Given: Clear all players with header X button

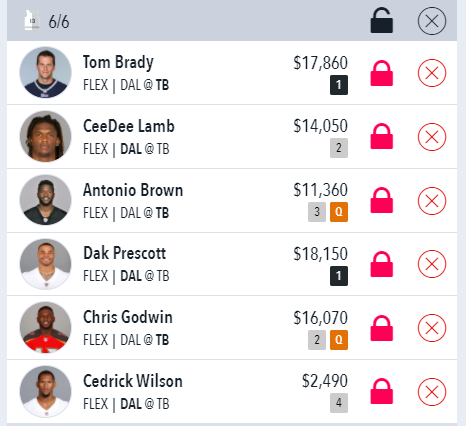Looking at the screenshot, I should (432, 21).
